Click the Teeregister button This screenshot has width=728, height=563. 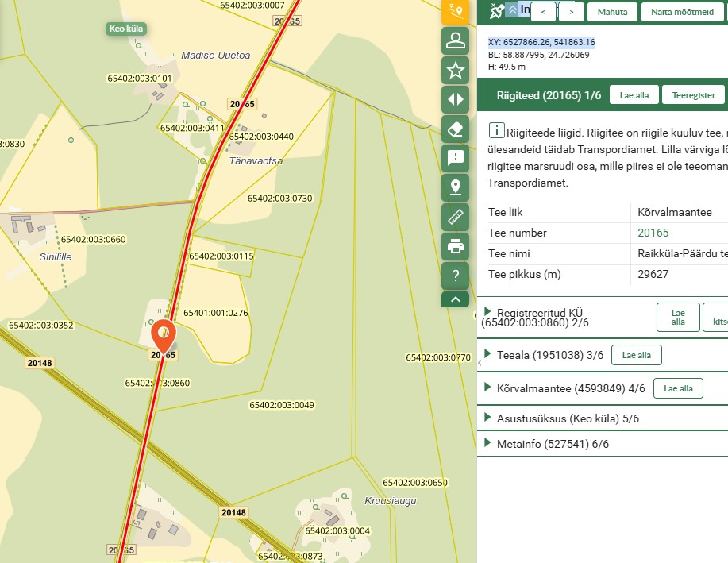(693, 95)
